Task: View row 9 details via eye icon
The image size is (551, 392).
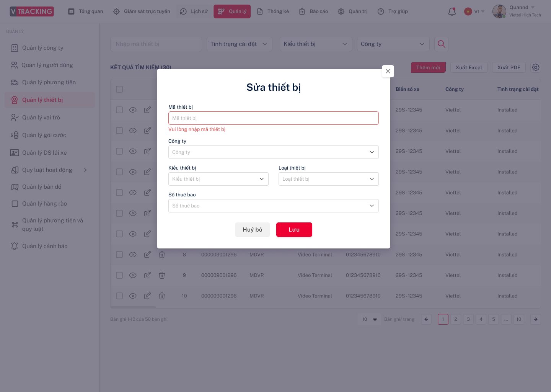Action: [x=133, y=275]
